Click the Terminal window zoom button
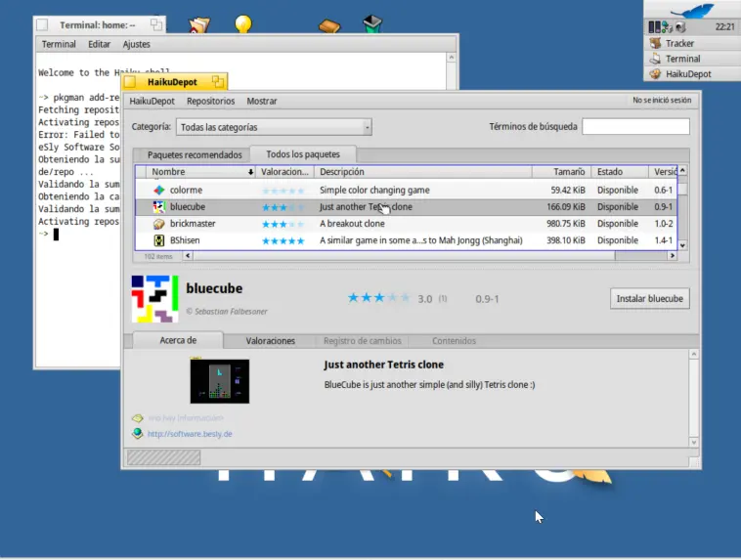Viewport: 741px width, 560px height. tap(156, 24)
